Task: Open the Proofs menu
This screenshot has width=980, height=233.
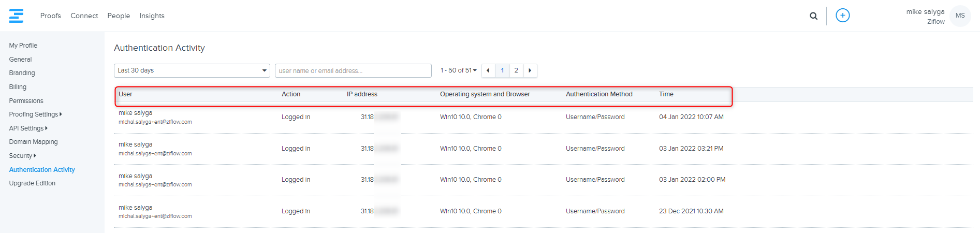Action: click(51, 16)
